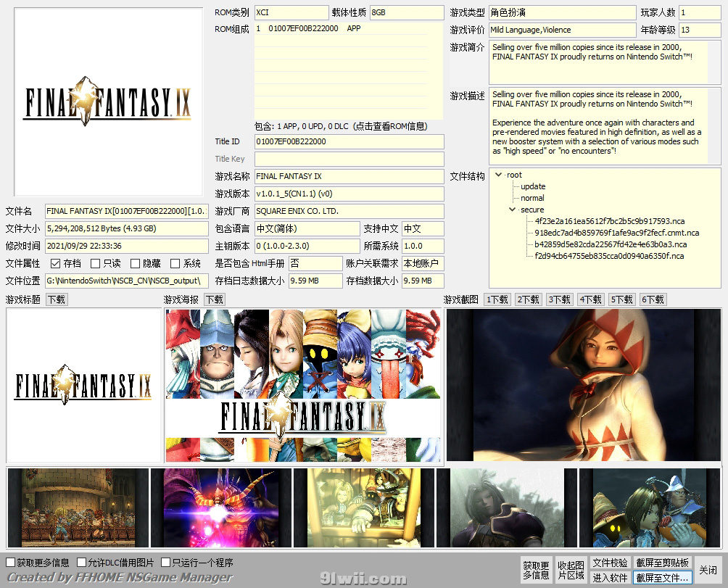The image size is (728, 588).
Task: Select the purple dragon battle thumbnail
Action: [x=220, y=508]
